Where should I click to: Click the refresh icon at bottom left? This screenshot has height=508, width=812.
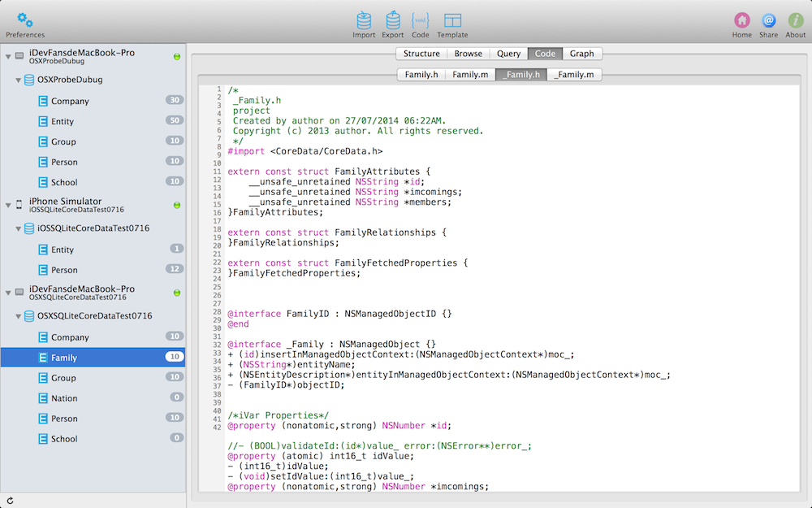pos(10,501)
